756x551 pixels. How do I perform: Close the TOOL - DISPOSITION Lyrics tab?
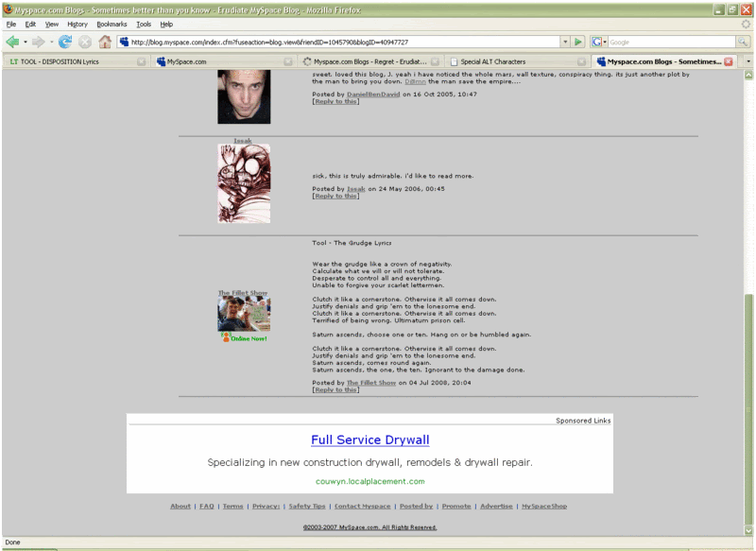click(141, 61)
